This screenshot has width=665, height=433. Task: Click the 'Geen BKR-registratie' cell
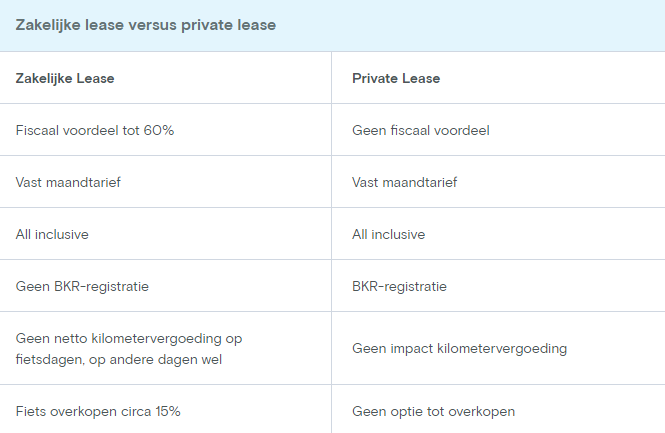click(82, 286)
